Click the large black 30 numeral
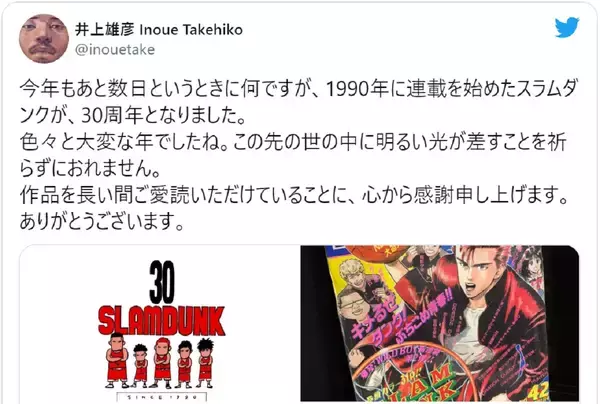600x404 pixels. click(162, 282)
